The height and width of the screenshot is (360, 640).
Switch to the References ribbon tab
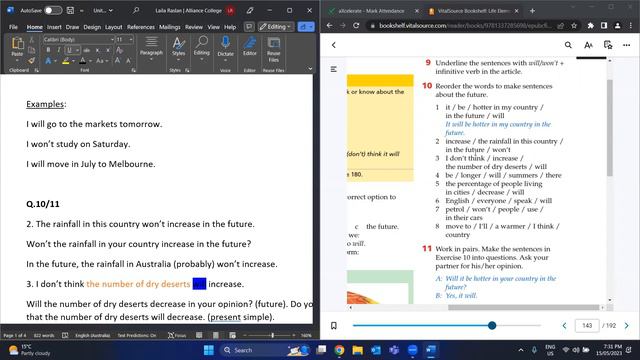[x=141, y=27]
